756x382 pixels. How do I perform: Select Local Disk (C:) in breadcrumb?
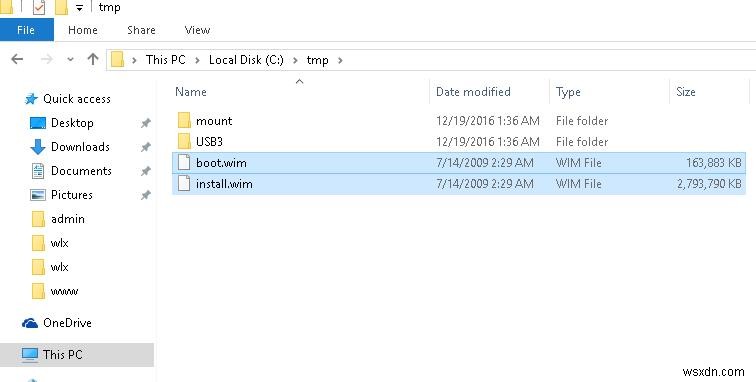click(x=246, y=60)
